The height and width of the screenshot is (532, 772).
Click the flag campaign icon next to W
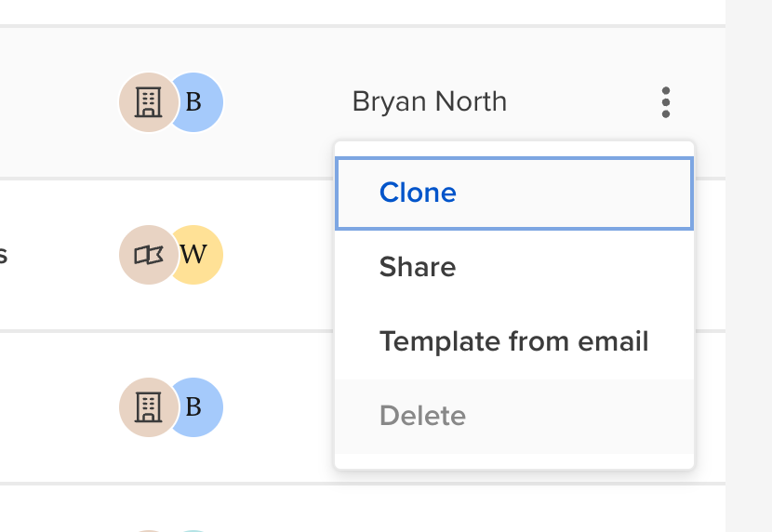(149, 255)
